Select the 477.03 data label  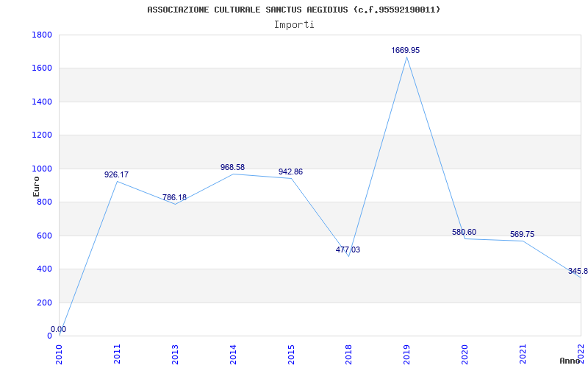click(x=348, y=250)
